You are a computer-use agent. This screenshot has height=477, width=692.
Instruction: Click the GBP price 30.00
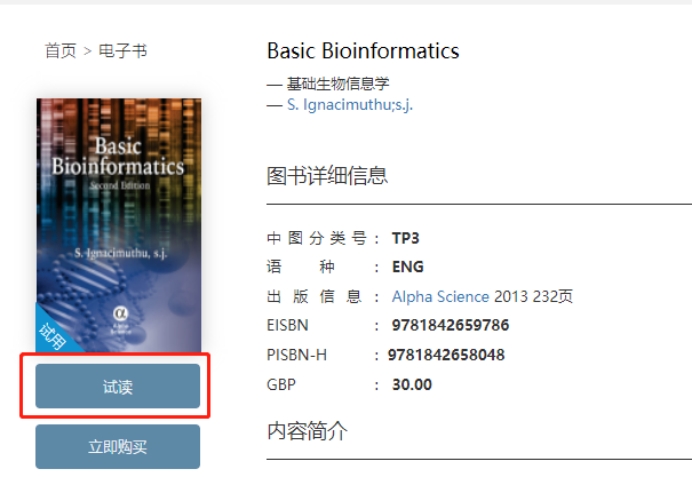412,385
